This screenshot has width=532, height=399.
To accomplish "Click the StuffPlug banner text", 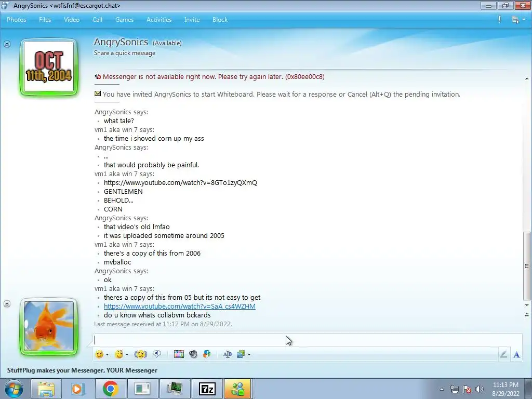I will point(82,370).
